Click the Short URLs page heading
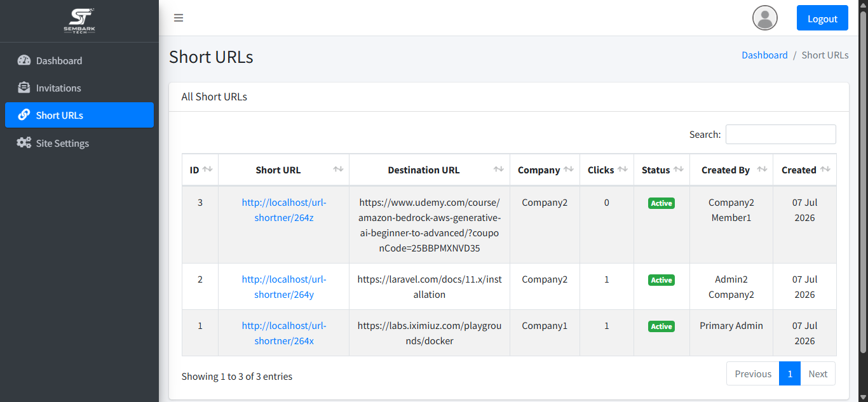The height and width of the screenshot is (402, 868). coord(211,57)
